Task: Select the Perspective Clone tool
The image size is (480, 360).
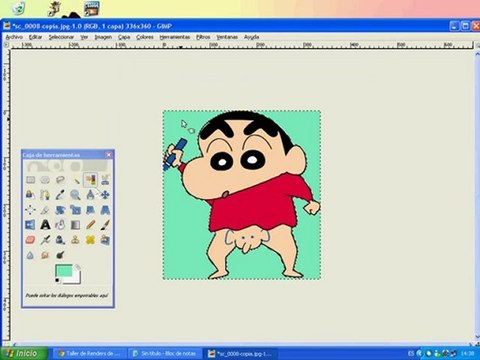Action: [105, 240]
